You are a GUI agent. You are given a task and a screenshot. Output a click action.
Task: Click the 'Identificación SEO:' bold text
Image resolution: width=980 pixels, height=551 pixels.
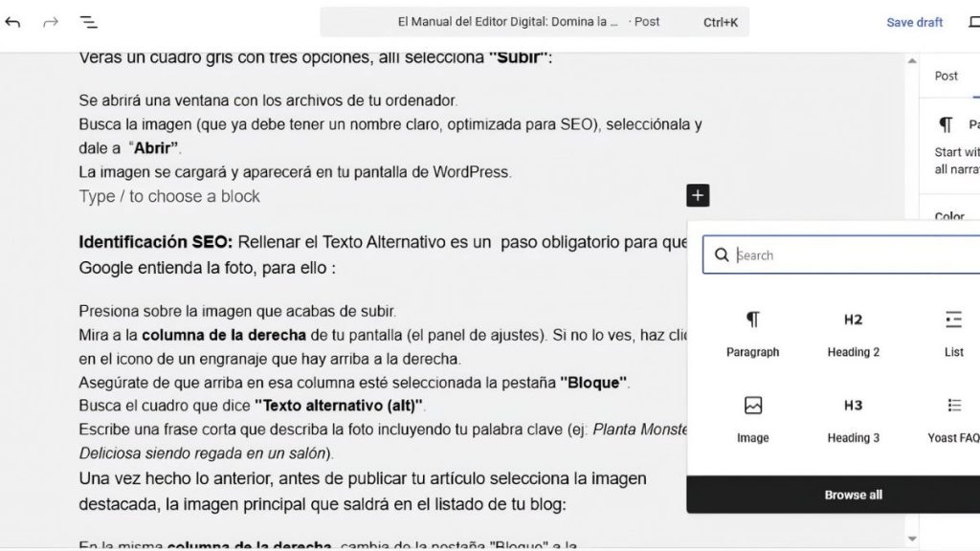tap(156, 242)
